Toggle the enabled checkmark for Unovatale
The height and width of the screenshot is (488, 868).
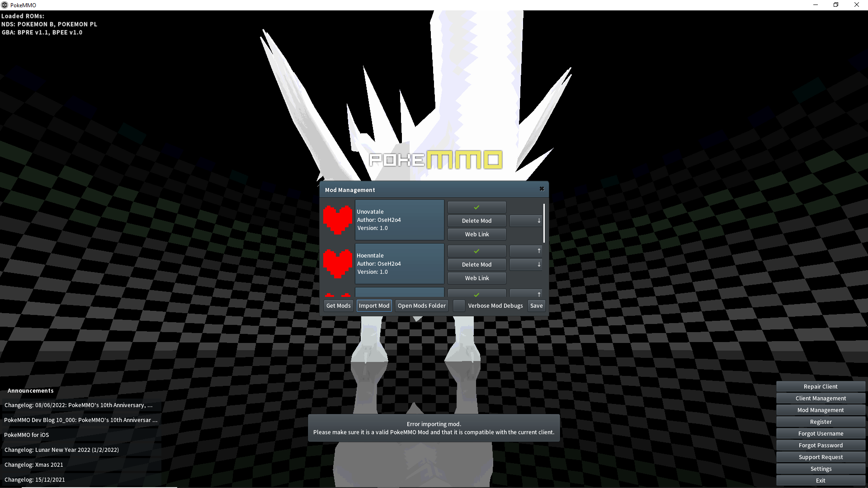point(477,207)
